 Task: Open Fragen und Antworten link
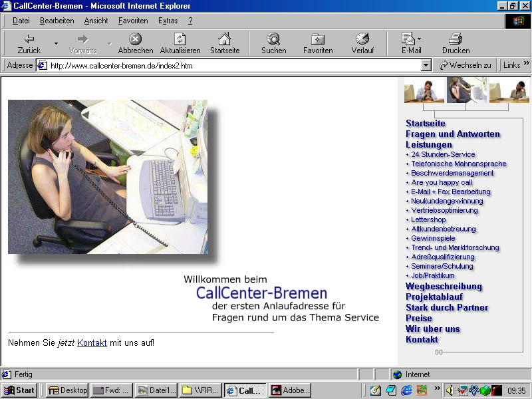tap(453, 134)
